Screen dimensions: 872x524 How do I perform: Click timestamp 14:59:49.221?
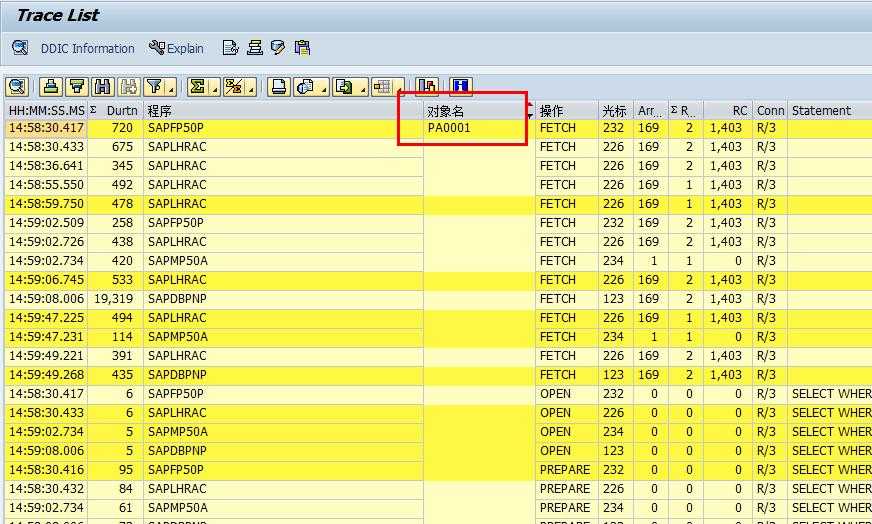tap(47, 355)
